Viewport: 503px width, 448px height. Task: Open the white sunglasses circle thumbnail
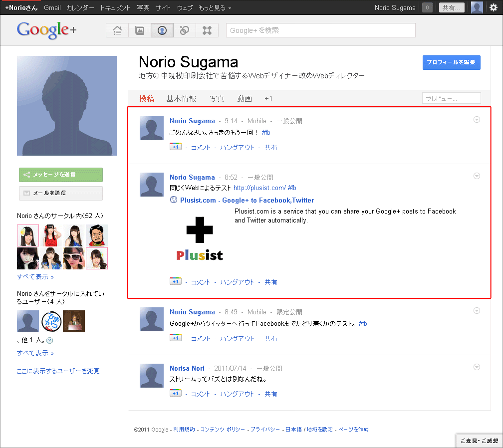tap(74, 258)
